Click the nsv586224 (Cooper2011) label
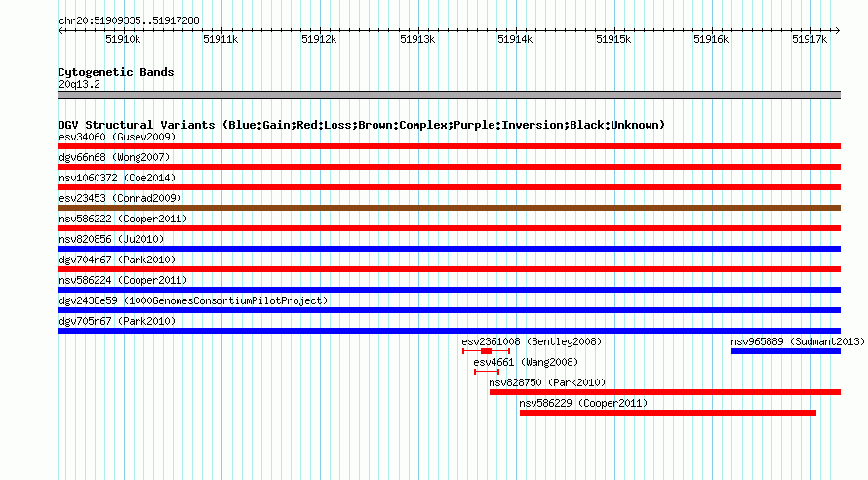This screenshot has height=480, width=868. click(x=123, y=280)
